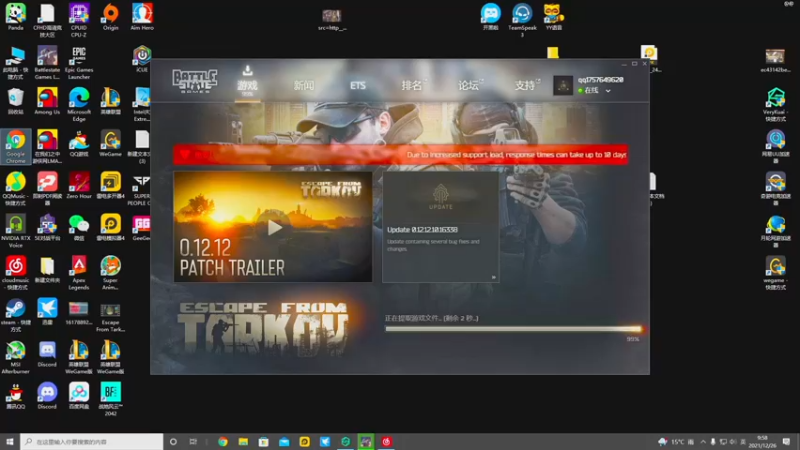
Task: Open Microsoft Edge desktop shortcut
Action: [x=79, y=104]
